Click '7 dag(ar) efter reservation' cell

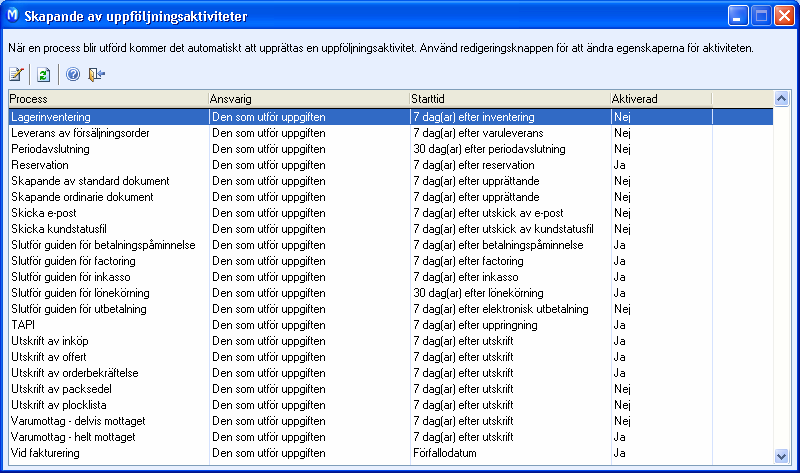[474, 165]
